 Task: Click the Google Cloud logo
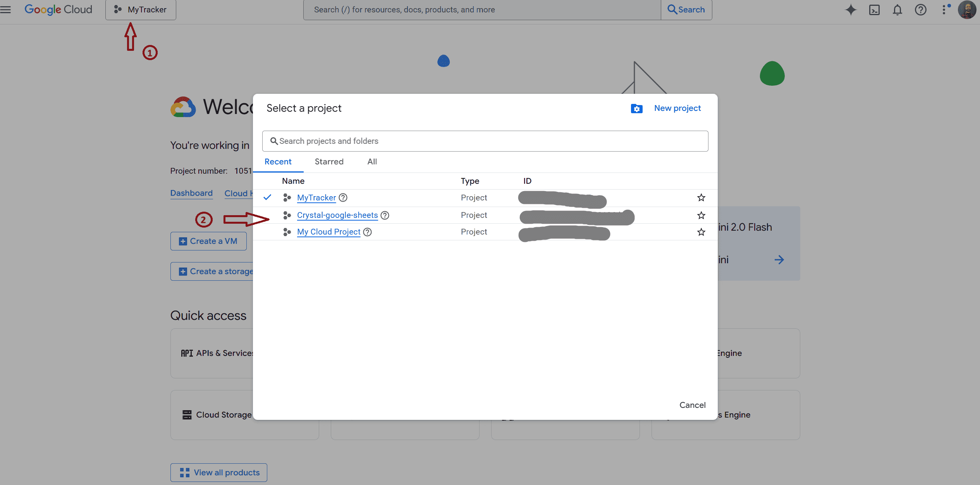pos(58,9)
